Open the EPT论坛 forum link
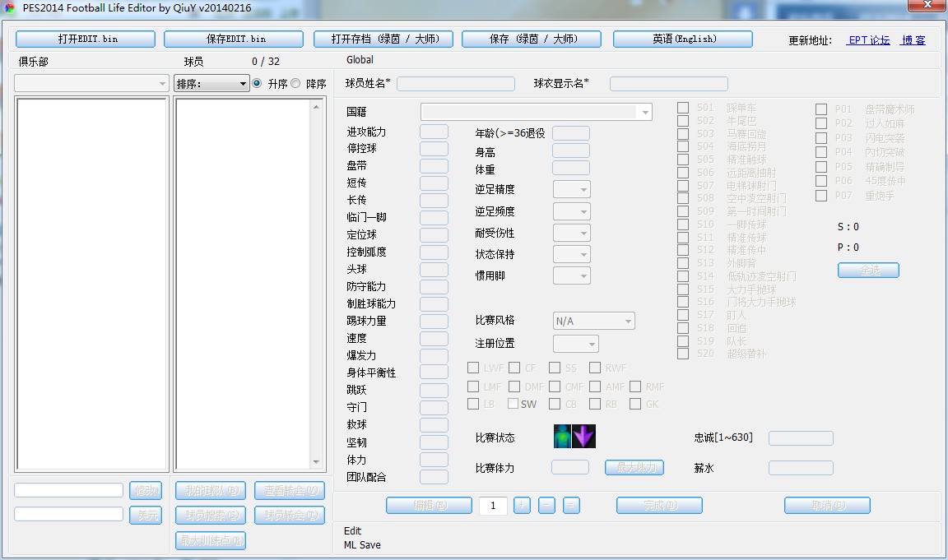Image resolution: width=948 pixels, height=560 pixels. point(869,39)
